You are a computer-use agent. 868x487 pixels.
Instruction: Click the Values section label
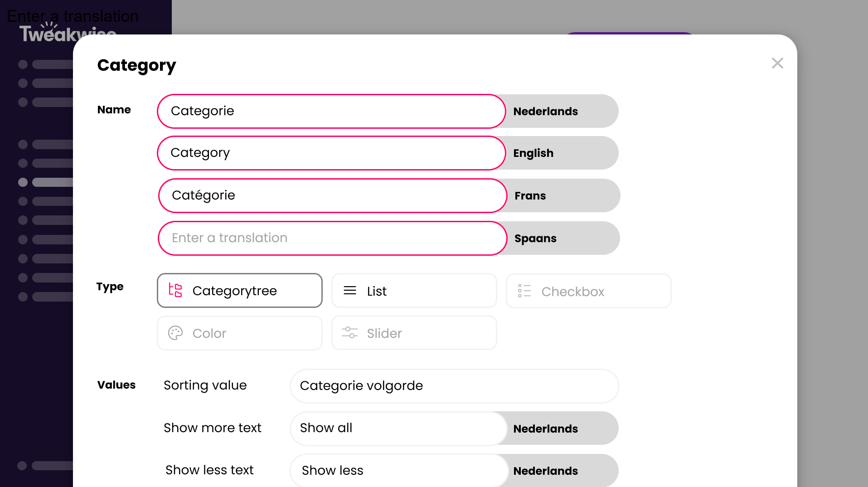tap(116, 385)
